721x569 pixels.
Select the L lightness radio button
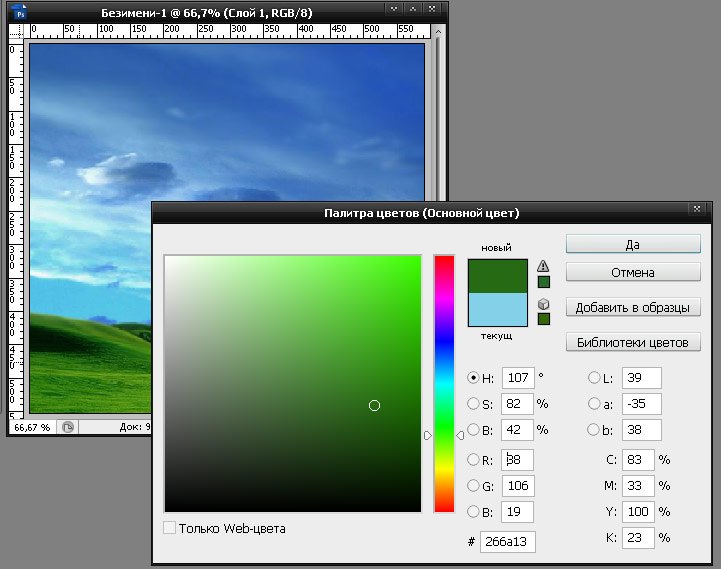(594, 378)
